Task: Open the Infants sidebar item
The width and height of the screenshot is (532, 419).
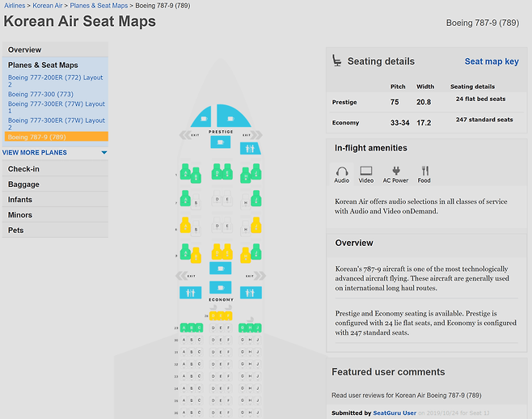Action: [55, 199]
